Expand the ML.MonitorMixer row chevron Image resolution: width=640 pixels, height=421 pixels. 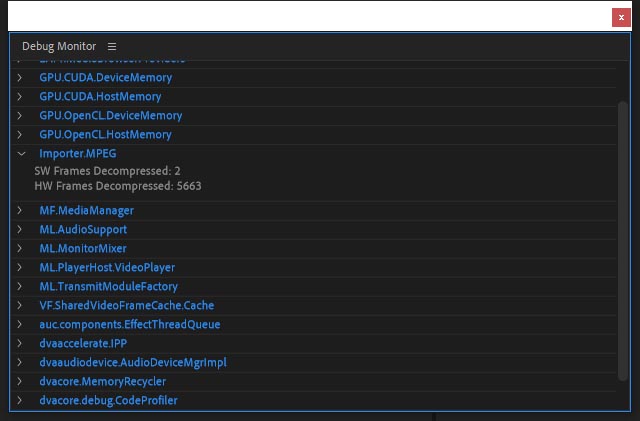click(x=19, y=248)
